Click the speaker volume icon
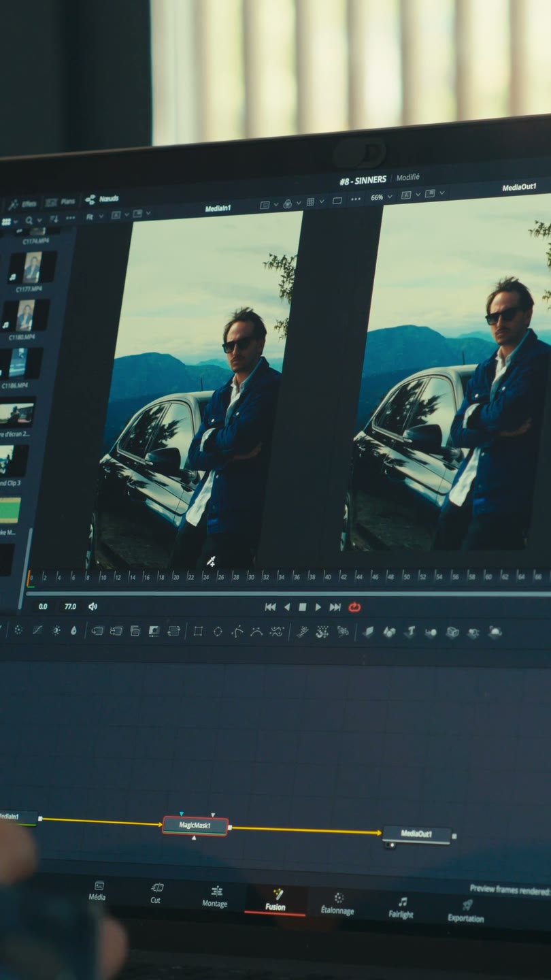This screenshot has width=551, height=980. 93,606
